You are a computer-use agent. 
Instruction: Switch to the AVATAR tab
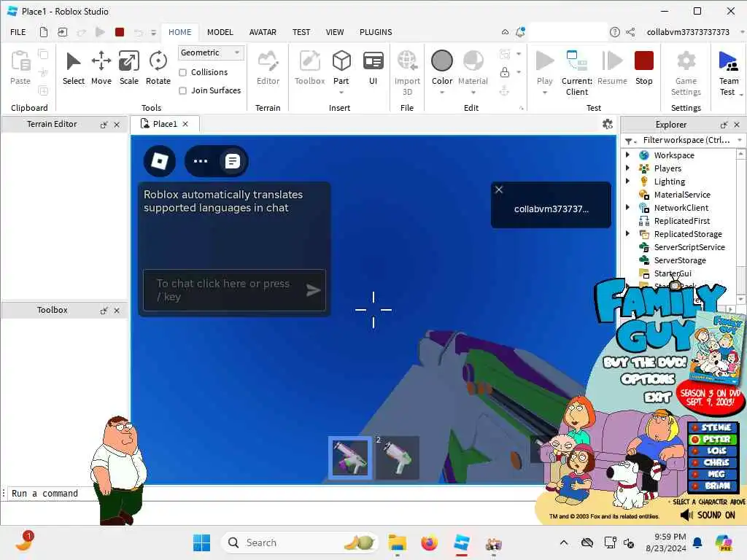point(263,32)
